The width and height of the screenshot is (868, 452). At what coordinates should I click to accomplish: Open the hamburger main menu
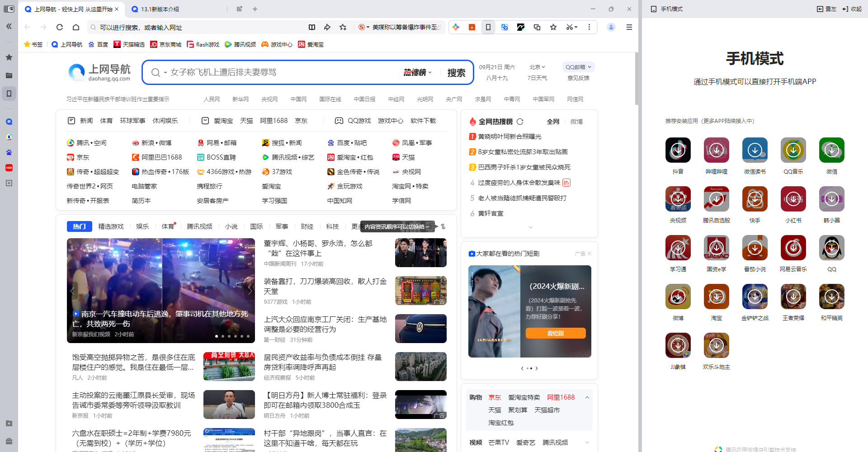(x=629, y=27)
